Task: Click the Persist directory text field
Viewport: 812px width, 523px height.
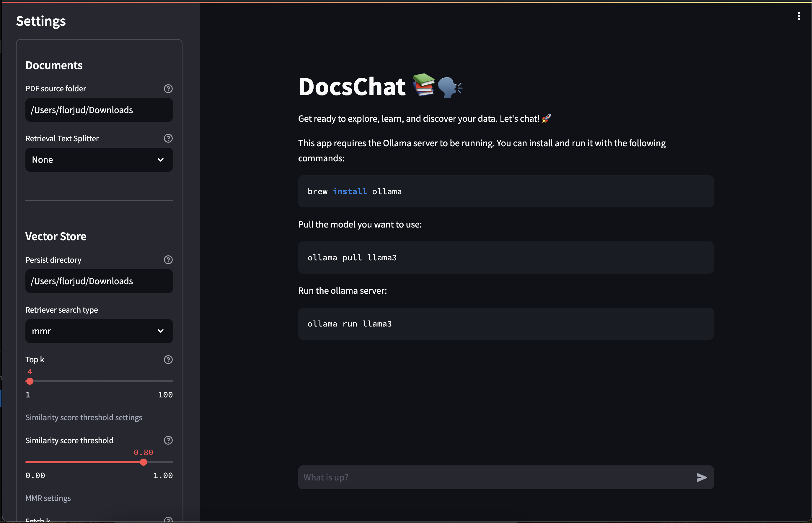Action: coord(99,281)
